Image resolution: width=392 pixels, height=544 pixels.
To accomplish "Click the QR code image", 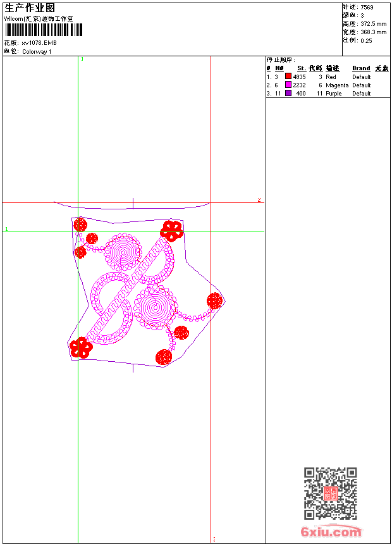I will [331, 493].
